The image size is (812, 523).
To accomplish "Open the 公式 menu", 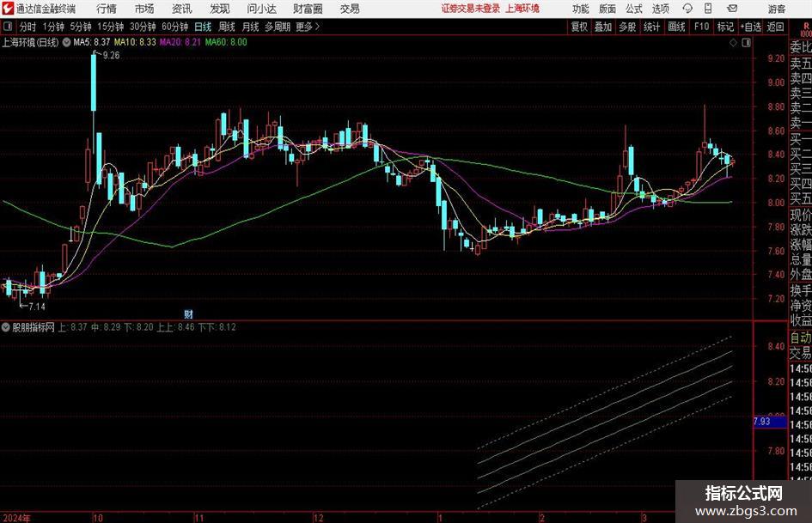I will (634, 9).
